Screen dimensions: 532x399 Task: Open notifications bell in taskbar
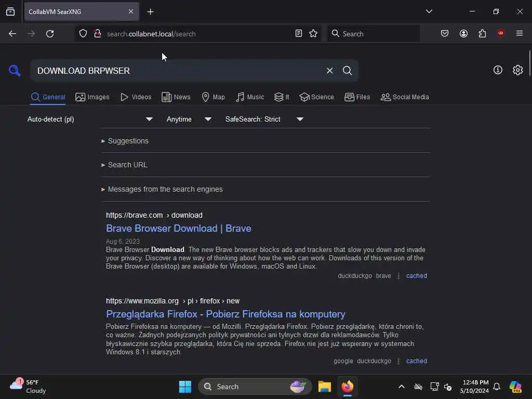click(497, 387)
